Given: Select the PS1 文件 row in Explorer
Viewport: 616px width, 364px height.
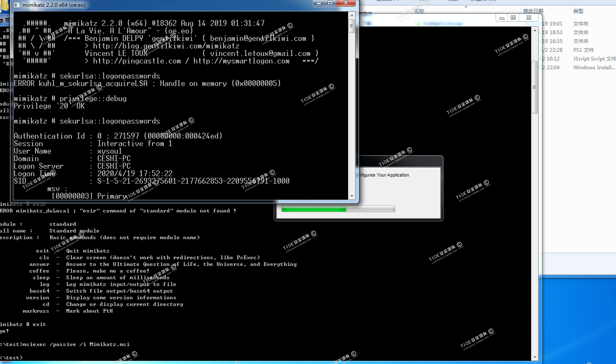Looking at the screenshot, I should 583,50.
